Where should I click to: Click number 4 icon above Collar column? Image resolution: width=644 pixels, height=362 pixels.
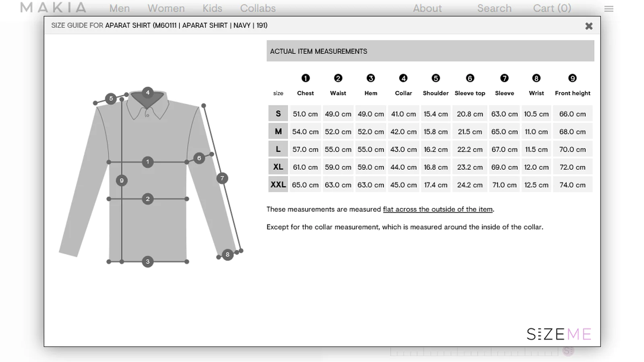[403, 78]
